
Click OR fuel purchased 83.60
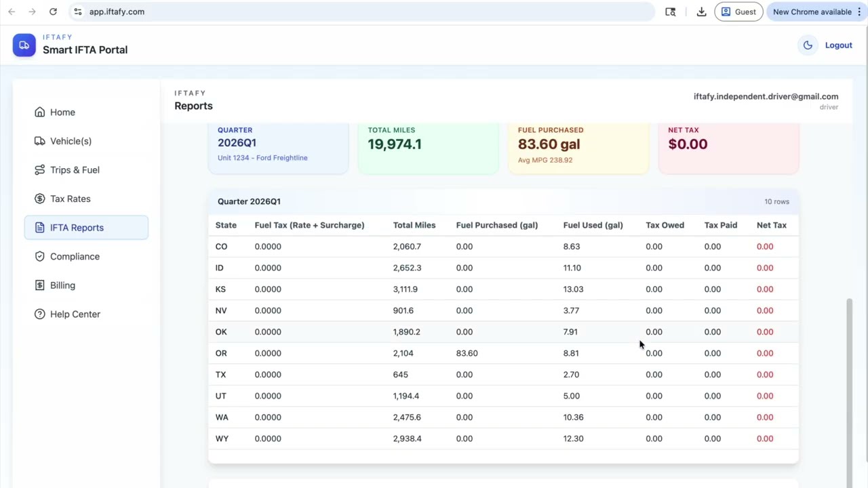click(467, 353)
